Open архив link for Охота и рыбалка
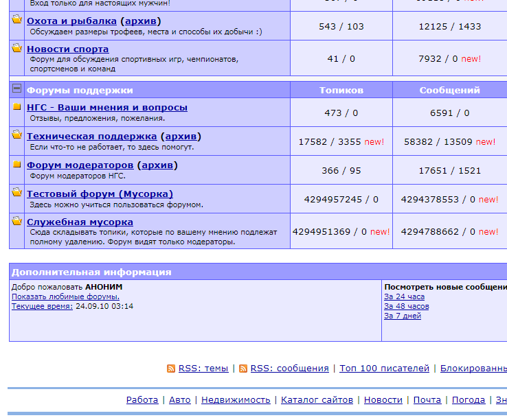Image resolution: width=507 pixels, height=420 pixels. coord(143,21)
